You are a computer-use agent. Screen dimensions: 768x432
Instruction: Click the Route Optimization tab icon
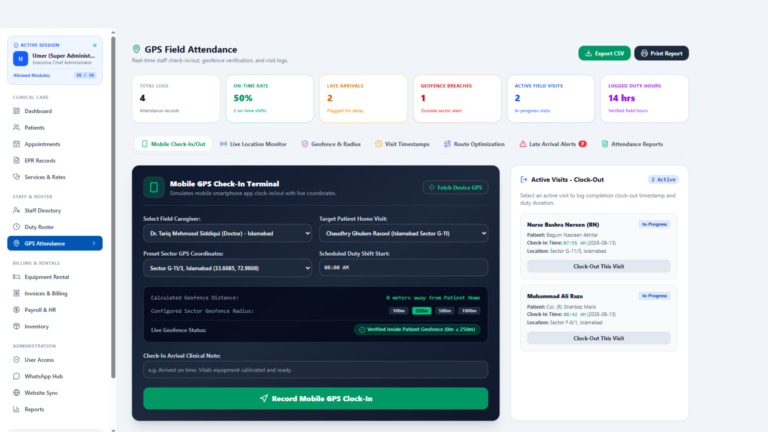tap(447, 144)
